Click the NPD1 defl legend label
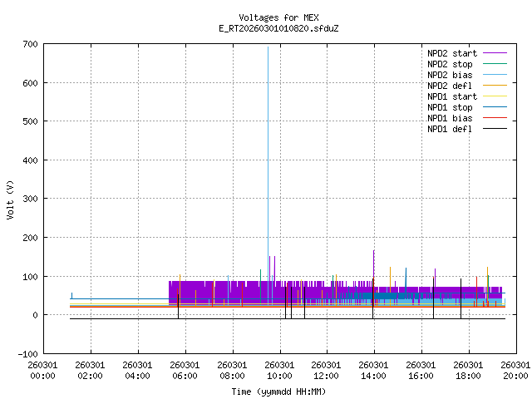 [x=450, y=129]
